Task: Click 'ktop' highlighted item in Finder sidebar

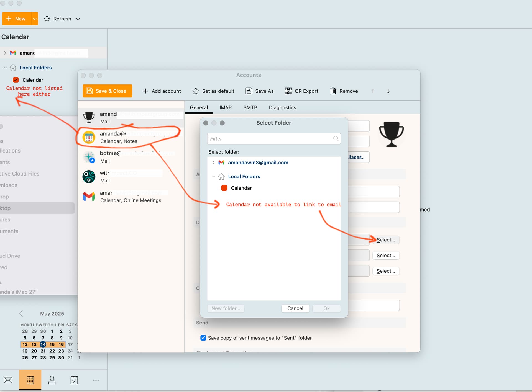Action: 37,208
